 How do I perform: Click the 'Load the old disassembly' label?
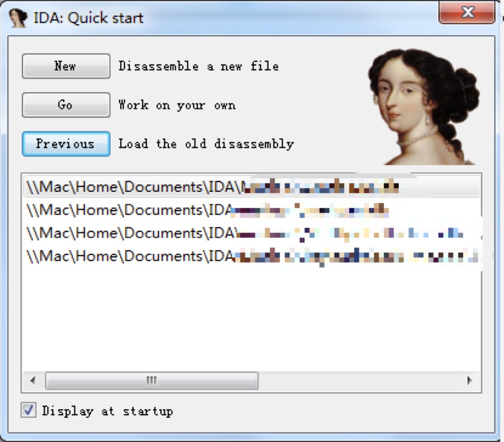tap(206, 144)
